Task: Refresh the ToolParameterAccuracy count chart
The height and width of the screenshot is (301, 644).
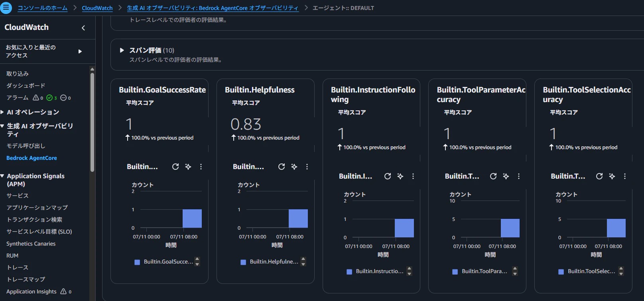Action: coord(493,176)
